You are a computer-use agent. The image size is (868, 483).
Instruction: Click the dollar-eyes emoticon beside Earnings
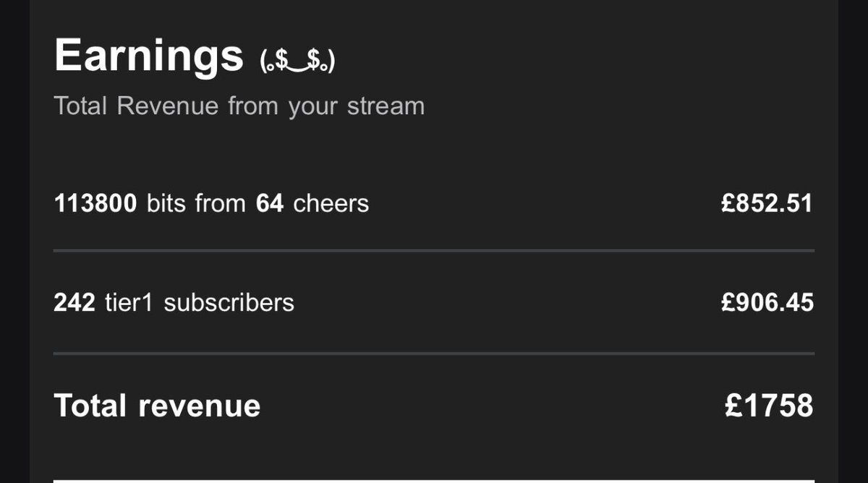[297, 61]
